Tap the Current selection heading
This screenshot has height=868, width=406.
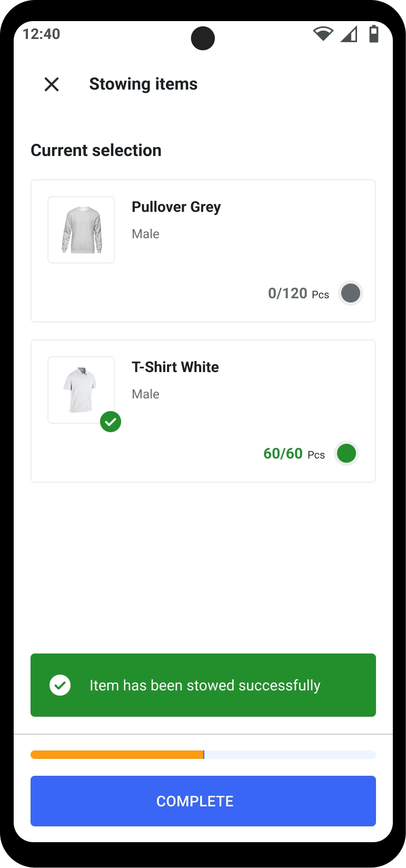[x=96, y=151]
